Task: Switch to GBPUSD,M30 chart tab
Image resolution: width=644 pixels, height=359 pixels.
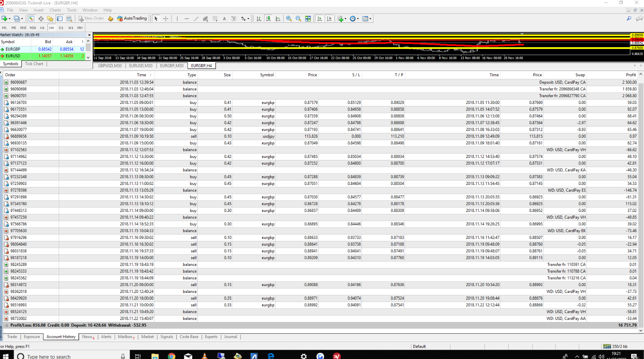Action: click(110, 66)
